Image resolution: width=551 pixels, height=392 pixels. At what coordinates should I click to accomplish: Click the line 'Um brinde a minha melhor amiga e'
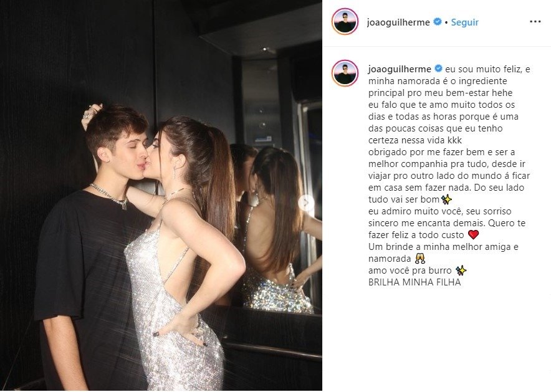(x=443, y=247)
